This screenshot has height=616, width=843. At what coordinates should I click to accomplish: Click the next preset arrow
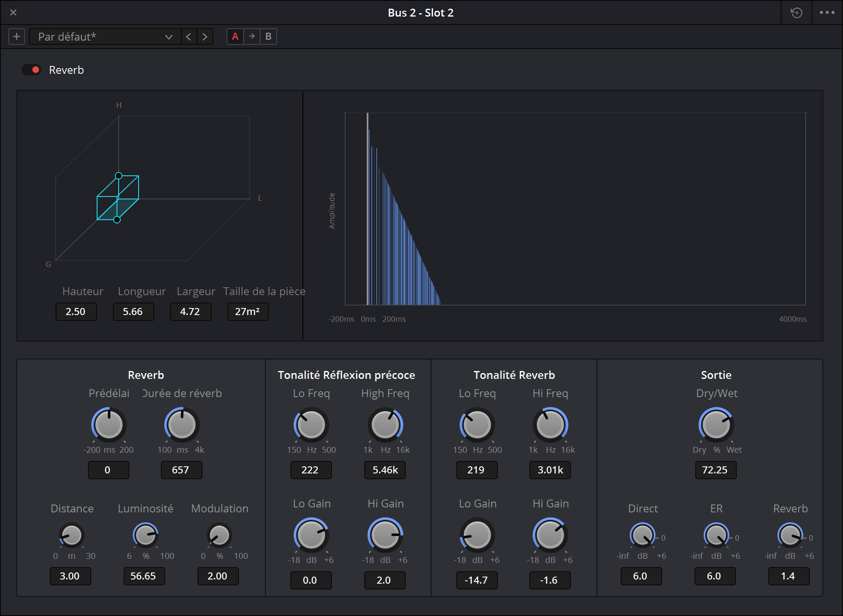tap(205, 36)
